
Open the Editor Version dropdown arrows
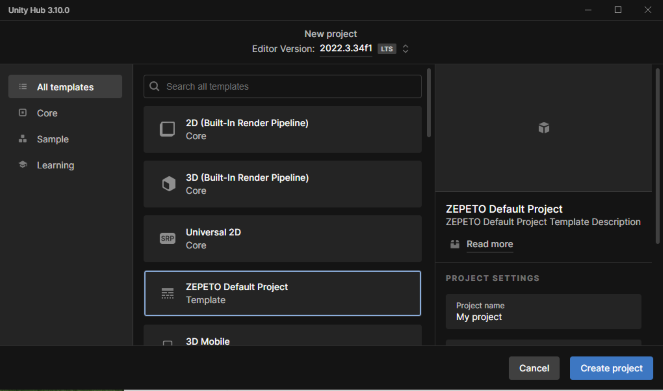(405, 49)
